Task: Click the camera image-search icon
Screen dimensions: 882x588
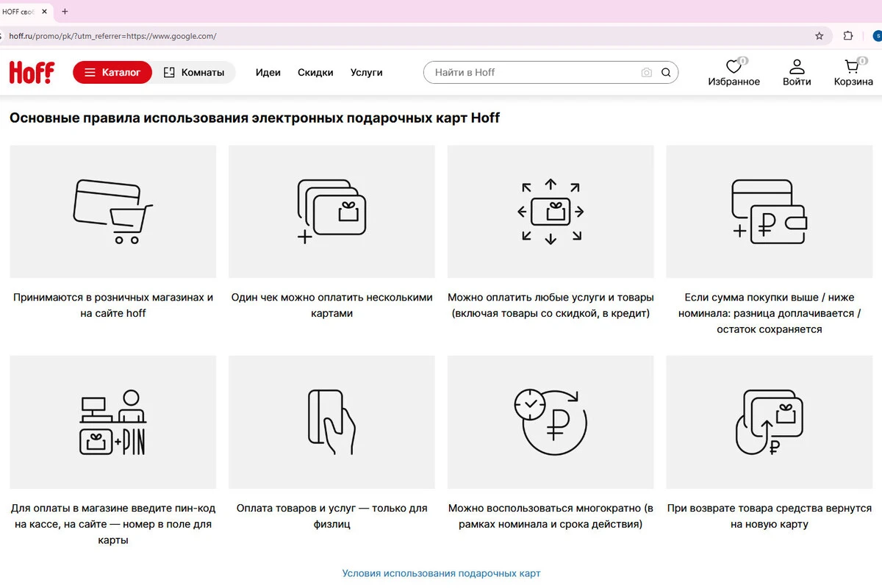Action: tap(647, 72)
